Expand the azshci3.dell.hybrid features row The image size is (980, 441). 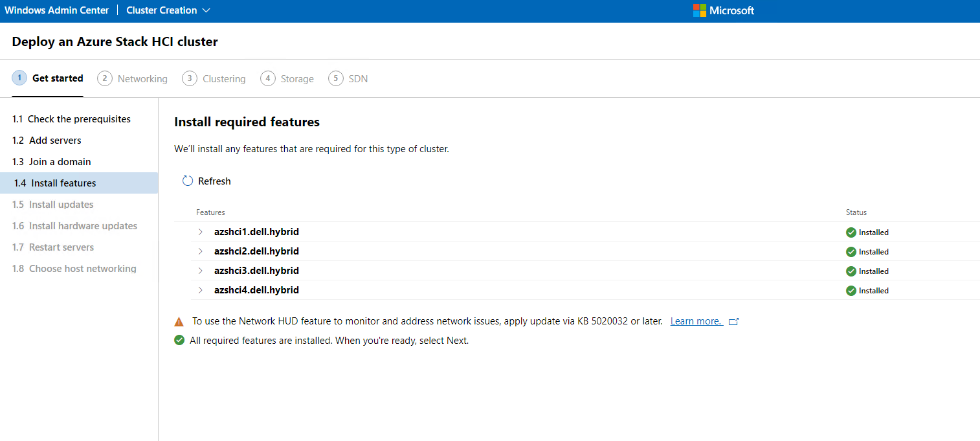coord(201,271)
